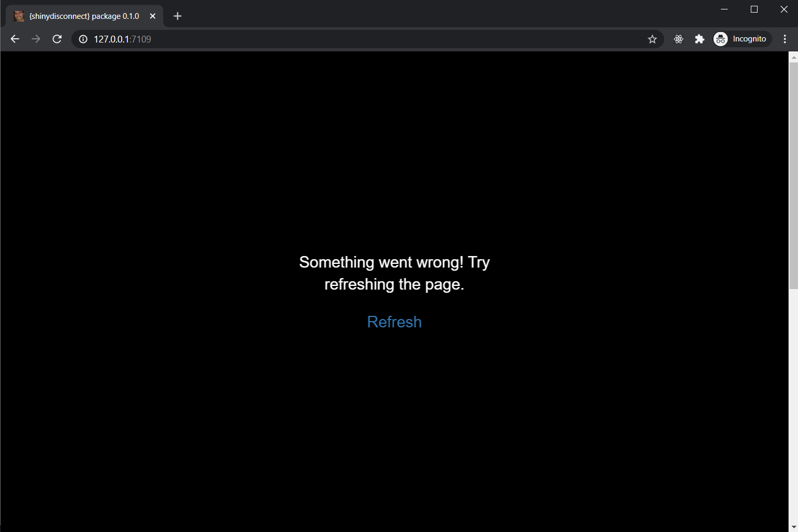
Task: View site information for 127.0.0.1
Action: pyautogui.click(x=83, y=39)
